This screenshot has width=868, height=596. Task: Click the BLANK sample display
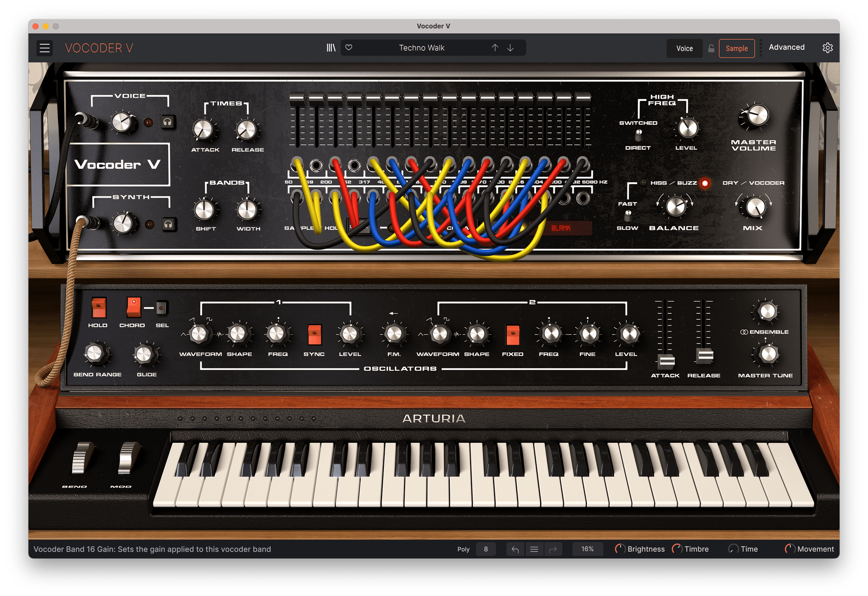[x=561, y=228]
